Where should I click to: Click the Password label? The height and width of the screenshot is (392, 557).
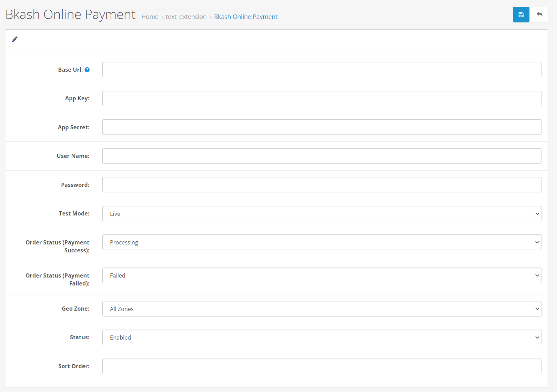(x=75, y=185)
